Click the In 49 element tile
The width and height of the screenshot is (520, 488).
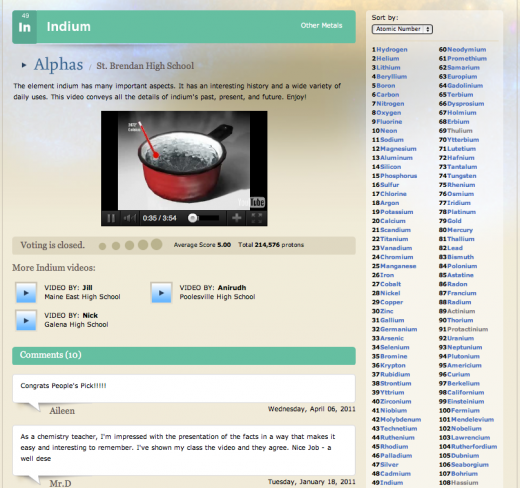click(24, 27)
